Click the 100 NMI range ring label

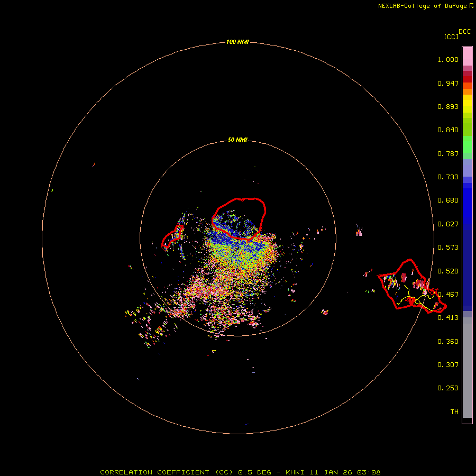coord(237,42)
